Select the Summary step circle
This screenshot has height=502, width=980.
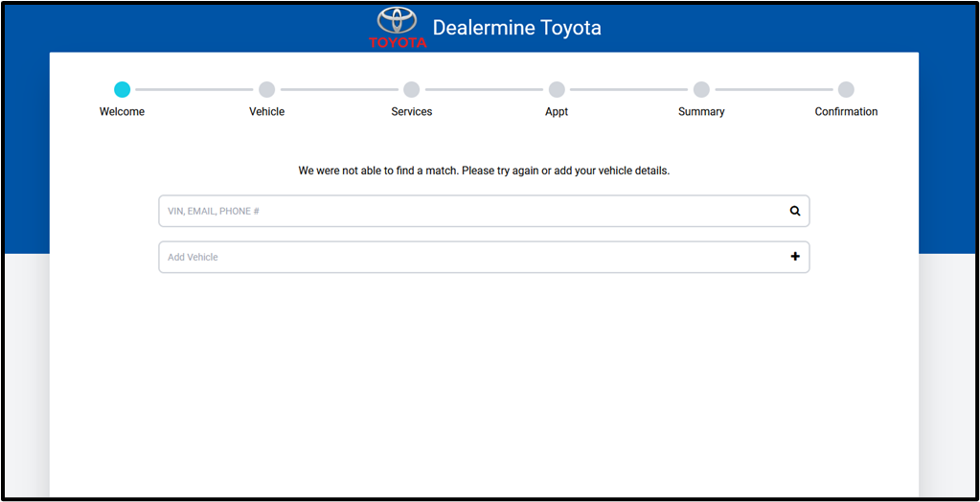point(701,89)
